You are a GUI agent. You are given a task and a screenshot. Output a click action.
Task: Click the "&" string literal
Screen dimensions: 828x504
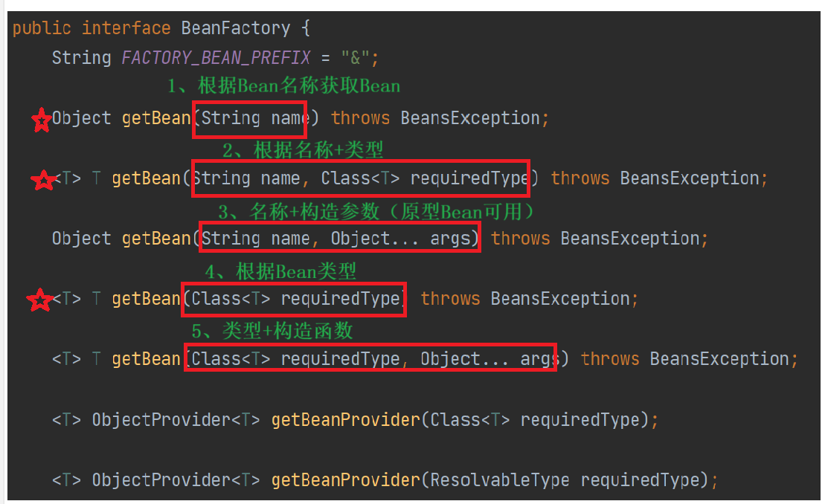point(356,57)
